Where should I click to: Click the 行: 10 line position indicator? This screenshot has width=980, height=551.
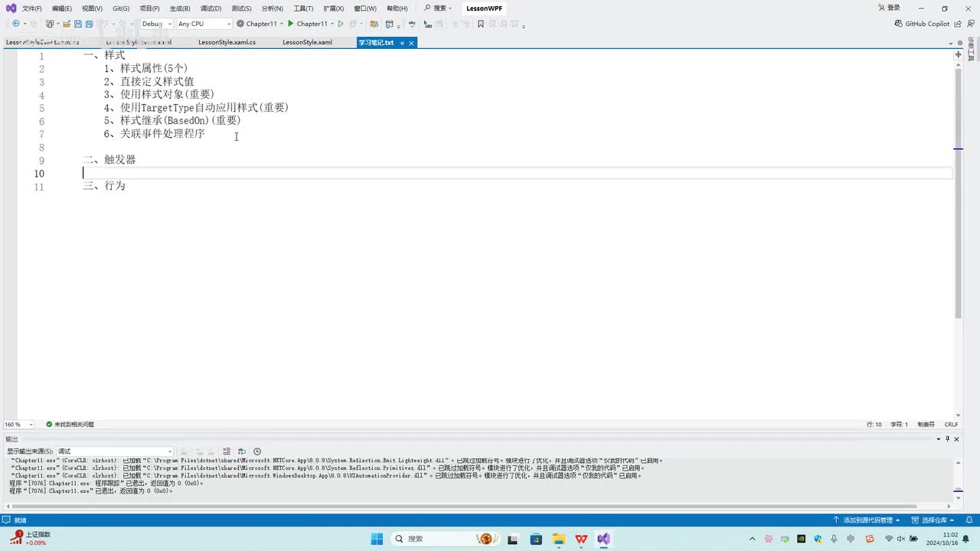874,424
